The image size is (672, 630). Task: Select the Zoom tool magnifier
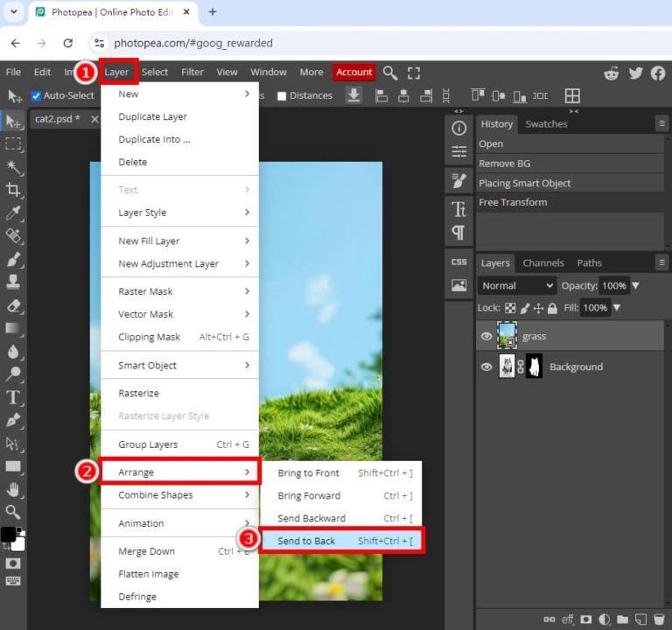[13, 512]
